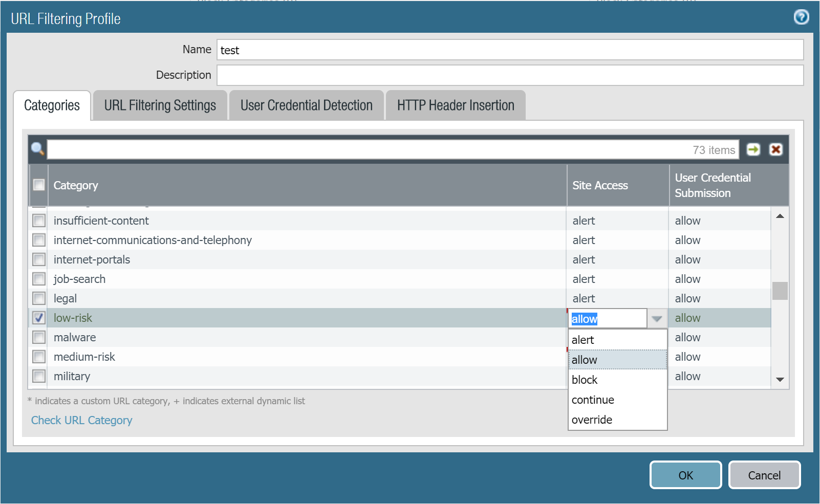This screenshot has width=820, height=504.
Task: Switch to URL Filtering Settings tab
Action: 160,105
